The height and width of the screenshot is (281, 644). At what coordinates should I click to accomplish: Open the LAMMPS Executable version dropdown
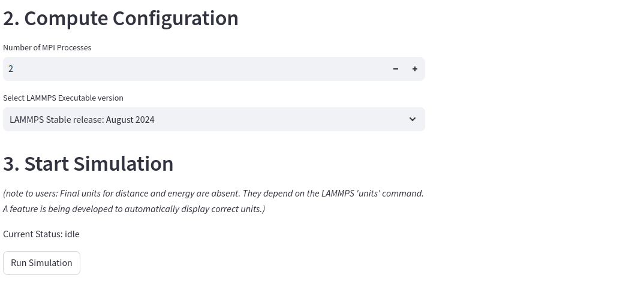pos(214,119)
